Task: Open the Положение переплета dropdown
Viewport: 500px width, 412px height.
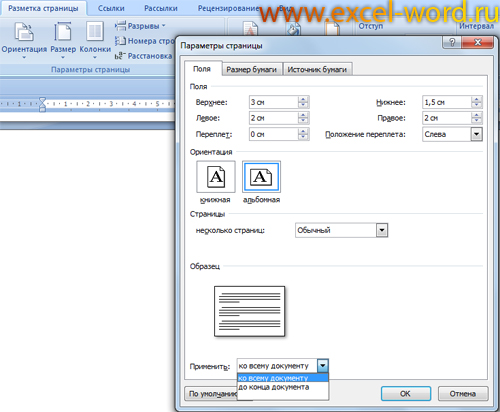Action: coord(477,134)
